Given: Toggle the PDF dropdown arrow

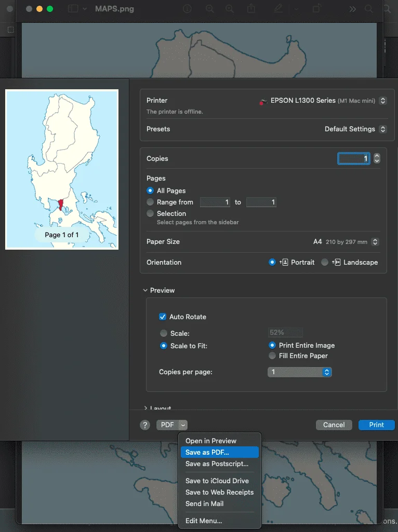Looking at the screenshot, I should point(183,425).
